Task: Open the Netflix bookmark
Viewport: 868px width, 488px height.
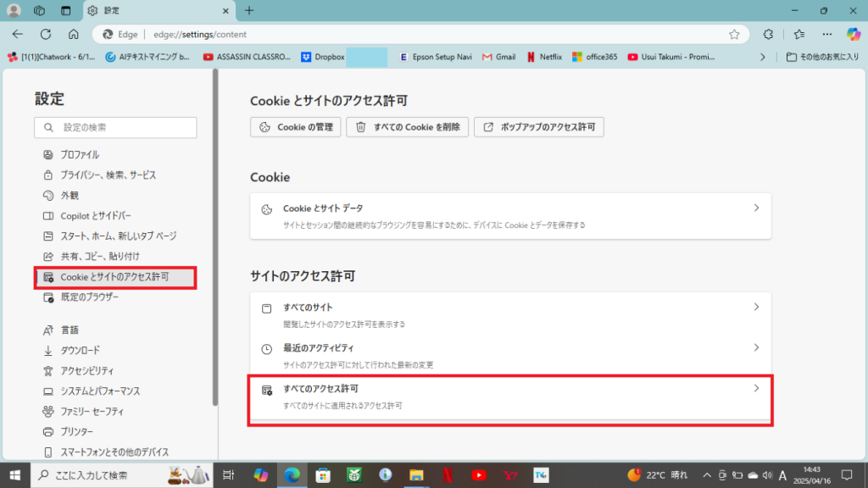Action: 544,57
